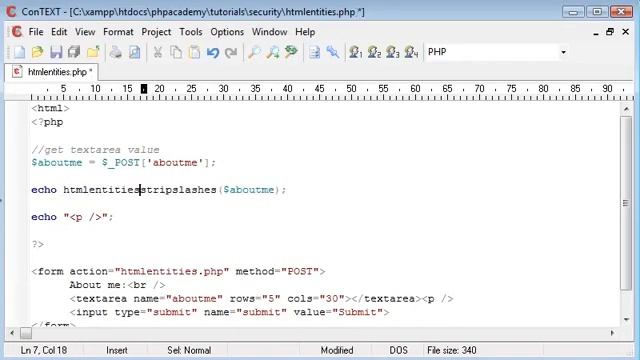The height and width of the screenshot is (360, 640).
Task: Click the 'Ln 7, Col 18' status entry
Action: pos(44,350)
